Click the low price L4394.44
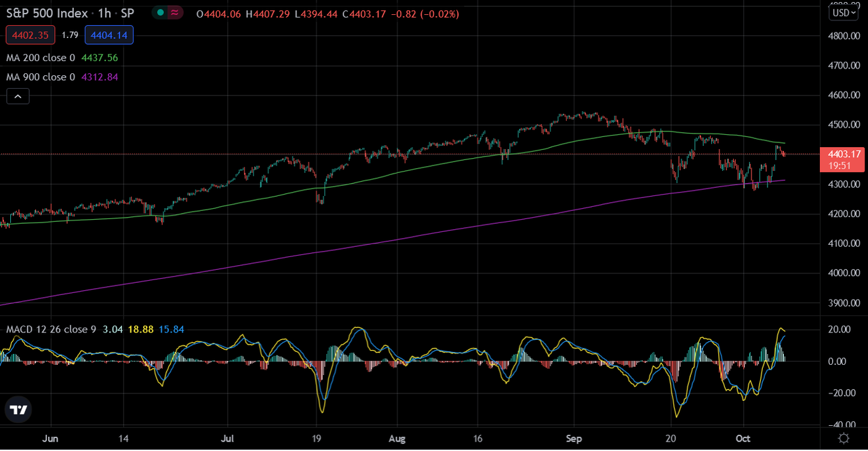The width and height of the screenshot is (868, 451). [317, 14]
